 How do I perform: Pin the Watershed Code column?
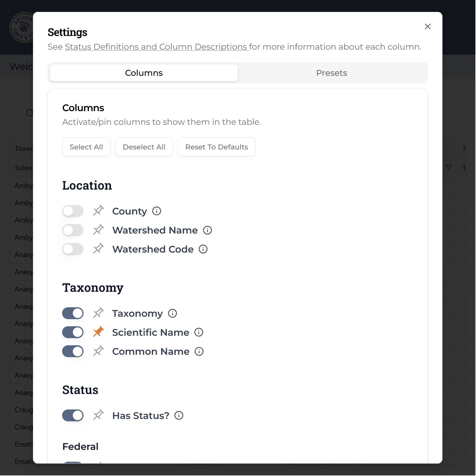98,249
